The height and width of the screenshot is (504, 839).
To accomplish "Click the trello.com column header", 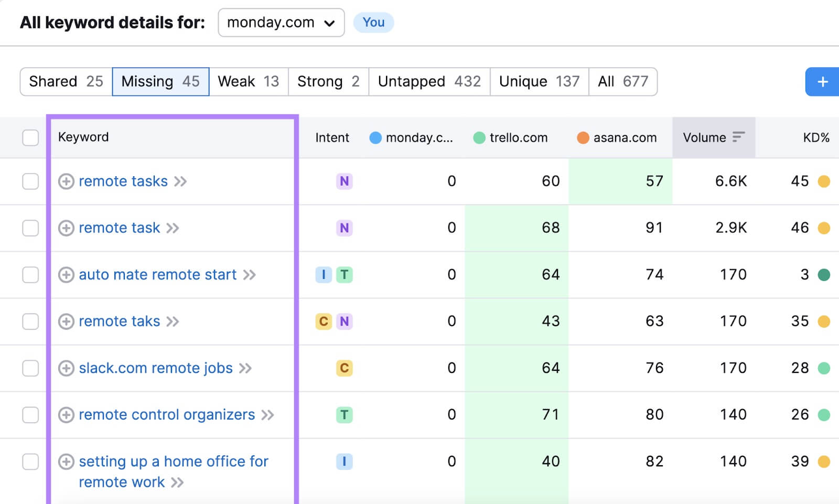I will (510, 138).
